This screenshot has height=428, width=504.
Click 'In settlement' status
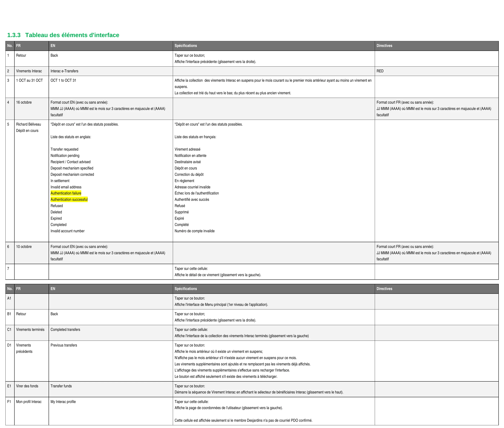tap(60, 181)
